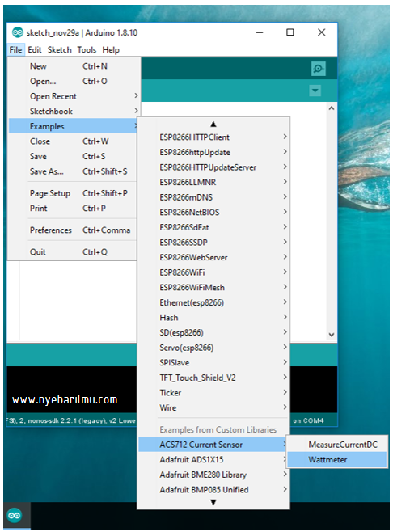Open the Help menu
393x532 pixels.
coord(111,50)
